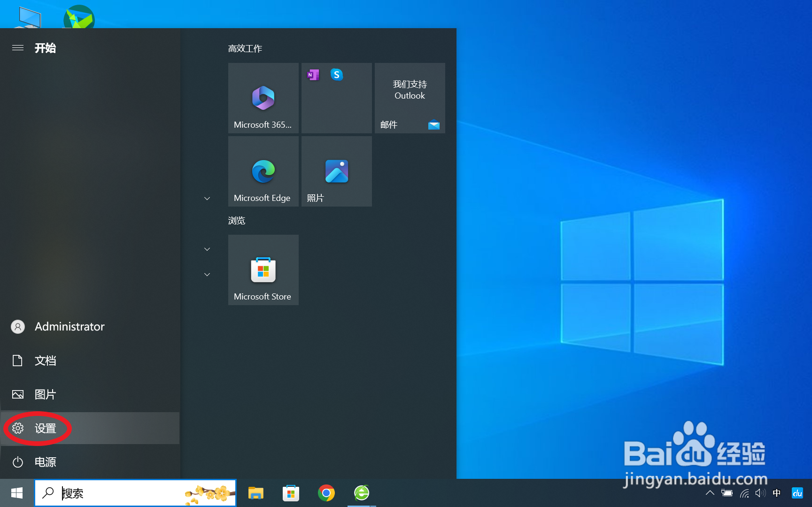Open Microsoft Store from the taskbar
Screen dimensions: 812x507
(x=291, y=493)
